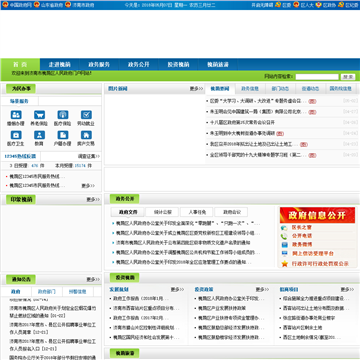Click the emblem icon beside 济南市政府
360x360 pixels.
(x=69, y=5)
